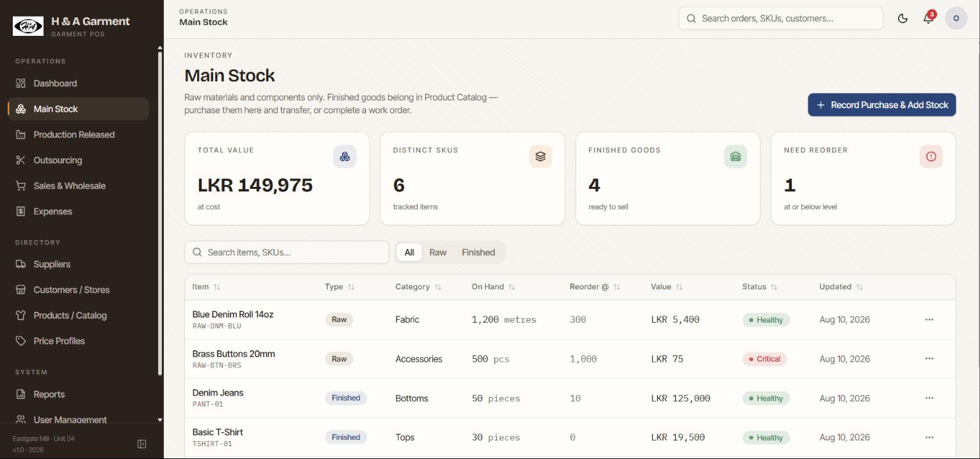Open row actions for Brass Buttons 20mm
980x459 pixels.
[929, 358]
